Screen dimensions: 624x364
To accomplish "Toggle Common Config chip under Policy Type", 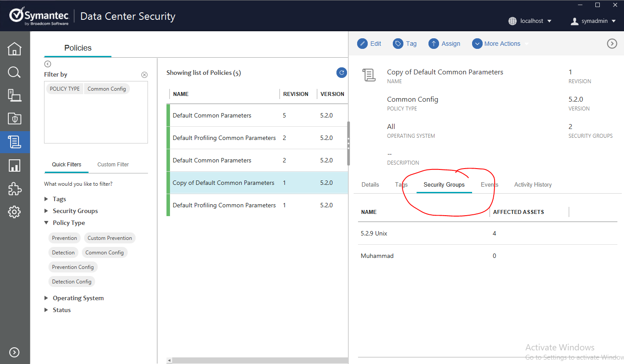I will click(x=104, y=253).
